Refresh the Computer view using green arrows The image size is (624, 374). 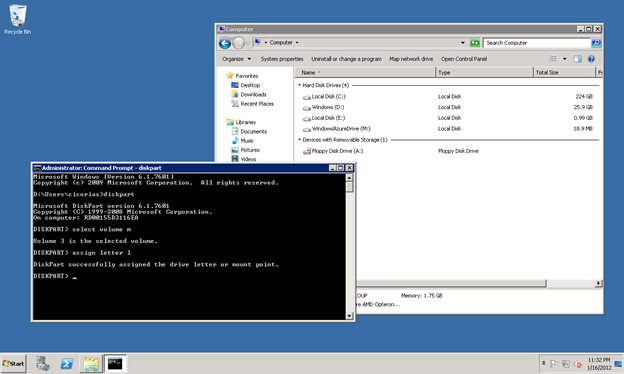pyautogui.click(x=474, y=43)
